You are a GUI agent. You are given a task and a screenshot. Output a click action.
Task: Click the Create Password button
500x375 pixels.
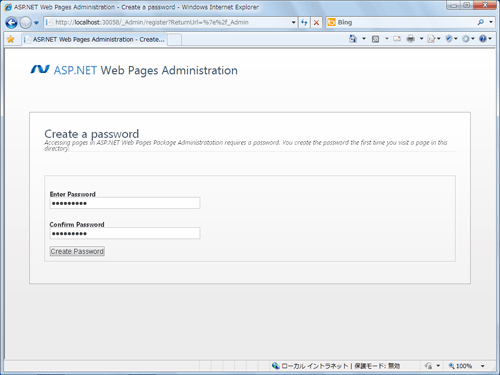(77, 251)
